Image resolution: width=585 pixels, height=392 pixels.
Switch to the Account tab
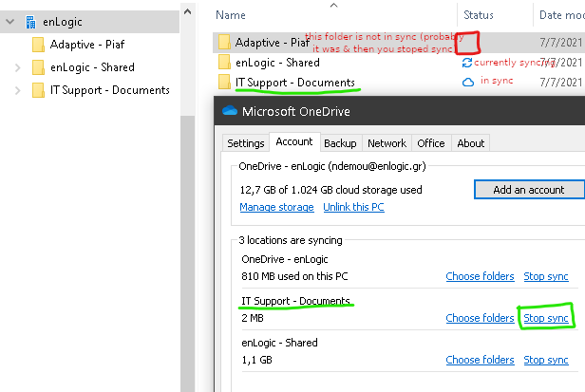click(294, 141)
